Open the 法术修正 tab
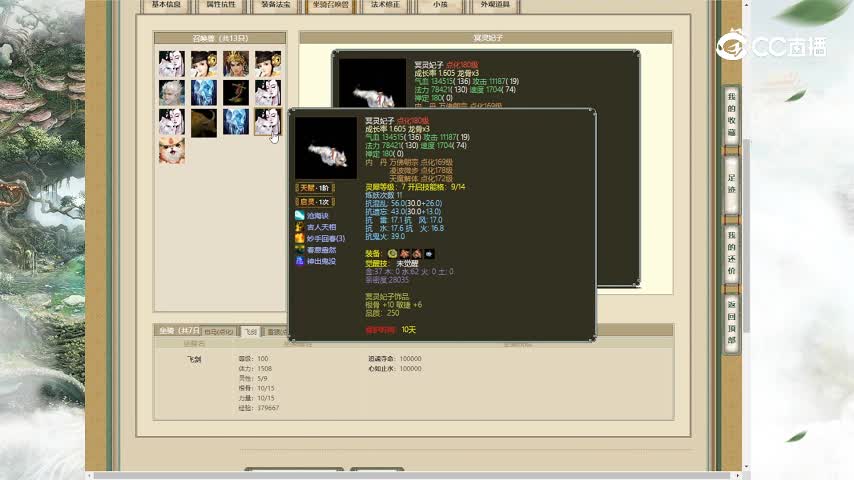The height and width of the screenshot is (480, 854). pos(385,6)
